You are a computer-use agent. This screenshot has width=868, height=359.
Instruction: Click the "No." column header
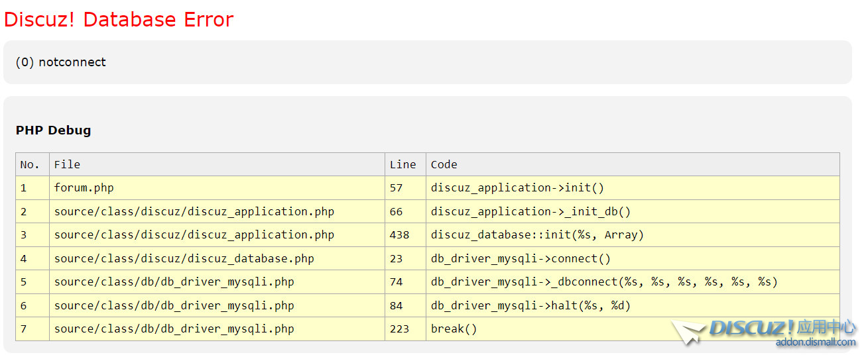tap(32, 164)
